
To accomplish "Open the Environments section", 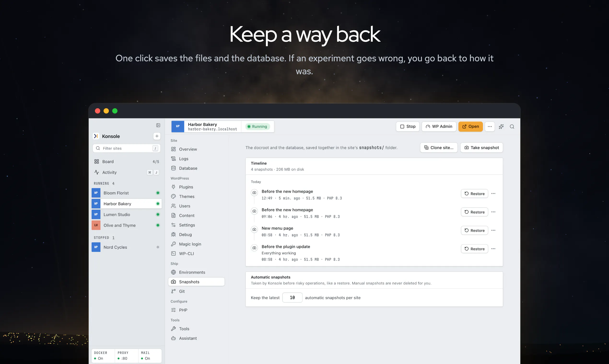I will pyautogui.click(x=196, y=272).
